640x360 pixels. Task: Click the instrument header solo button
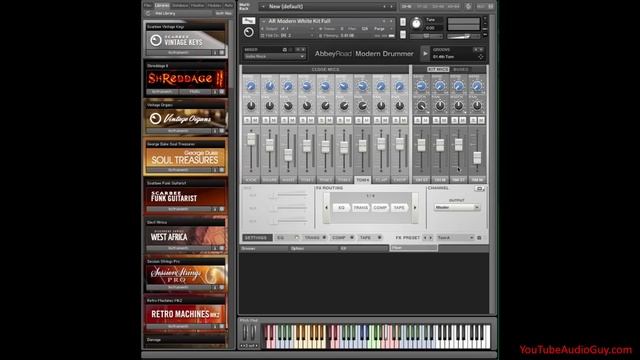pyautogui.click(x=403, y=22)
